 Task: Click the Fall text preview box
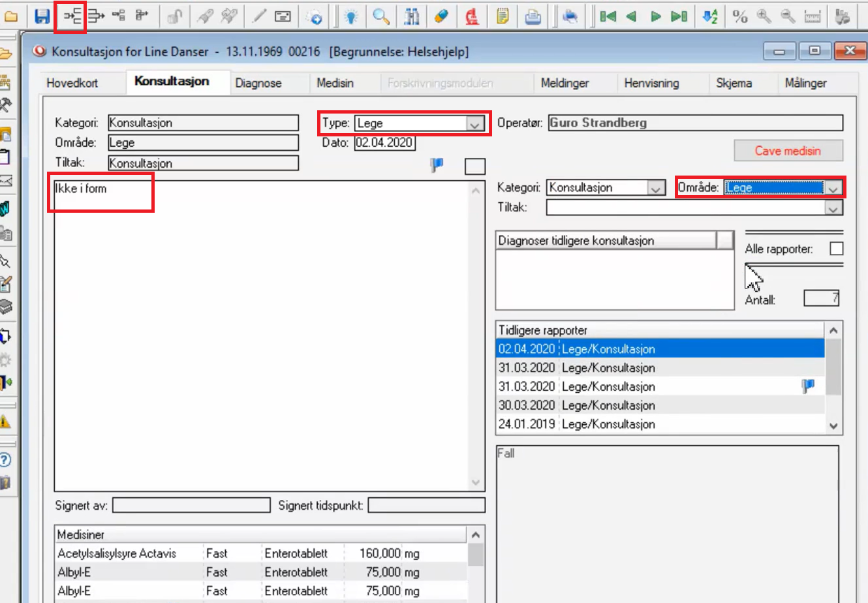click(x=667, y=524)
